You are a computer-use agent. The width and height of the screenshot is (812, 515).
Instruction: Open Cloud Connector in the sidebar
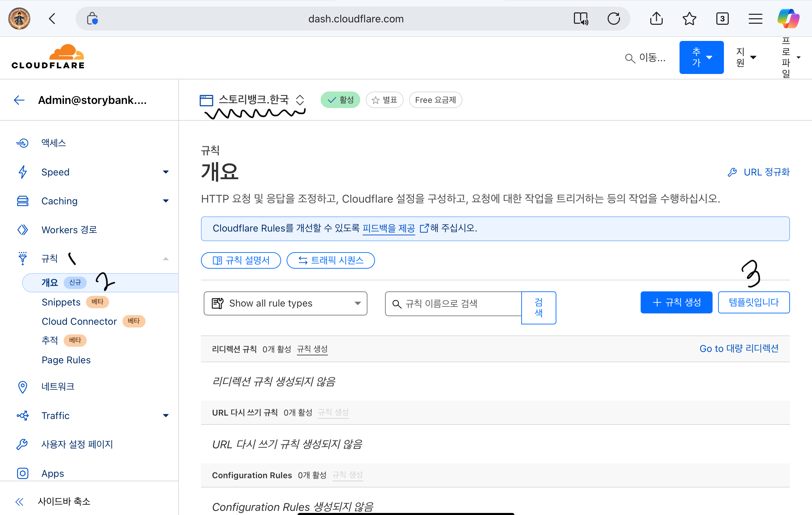(x=79, y=321)
